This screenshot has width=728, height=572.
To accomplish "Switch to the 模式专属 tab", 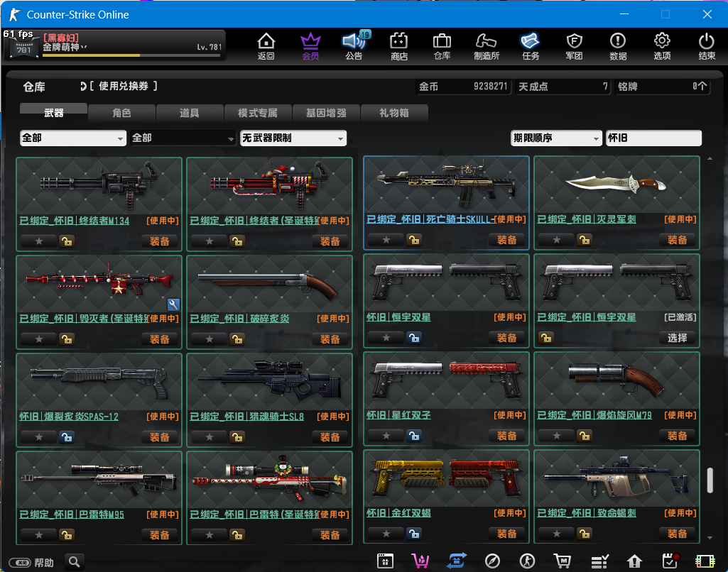I will [x=258, y=113].
